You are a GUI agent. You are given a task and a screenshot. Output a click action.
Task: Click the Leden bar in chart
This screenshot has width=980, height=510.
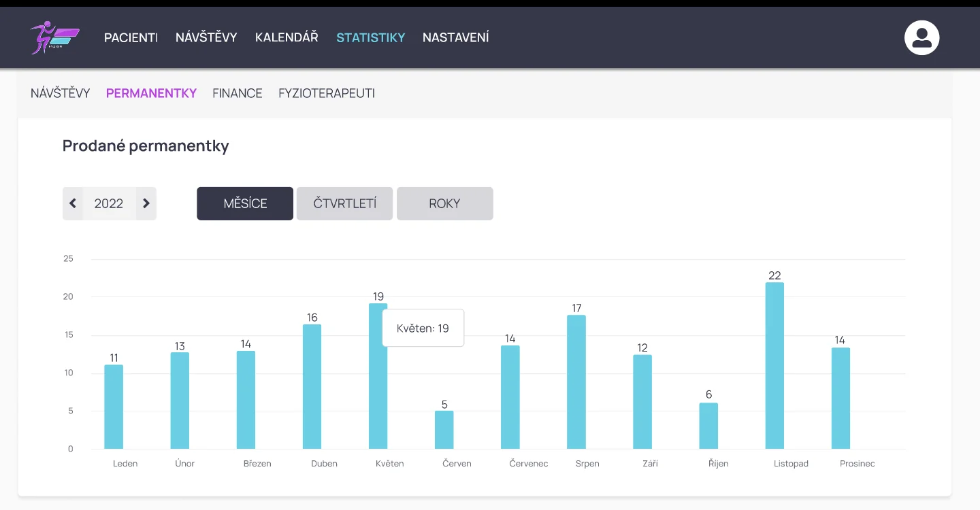coord(114,407)
